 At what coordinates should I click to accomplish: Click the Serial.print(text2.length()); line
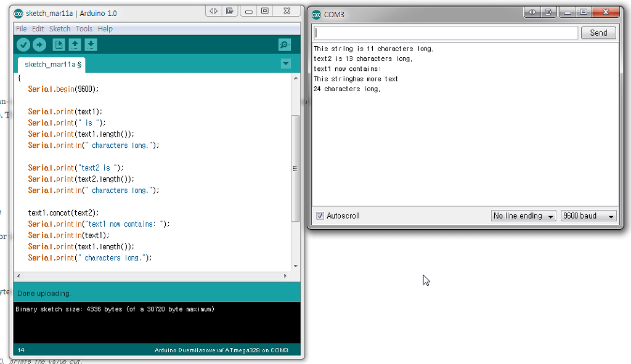click(81, 179)
